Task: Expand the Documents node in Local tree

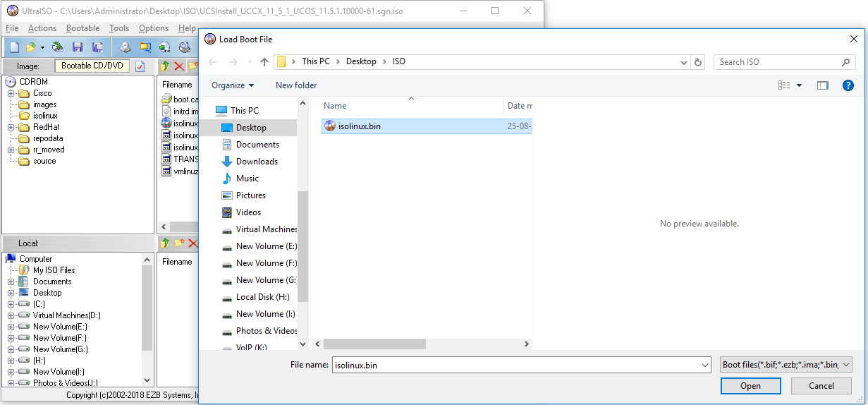Action: point(11,282)
